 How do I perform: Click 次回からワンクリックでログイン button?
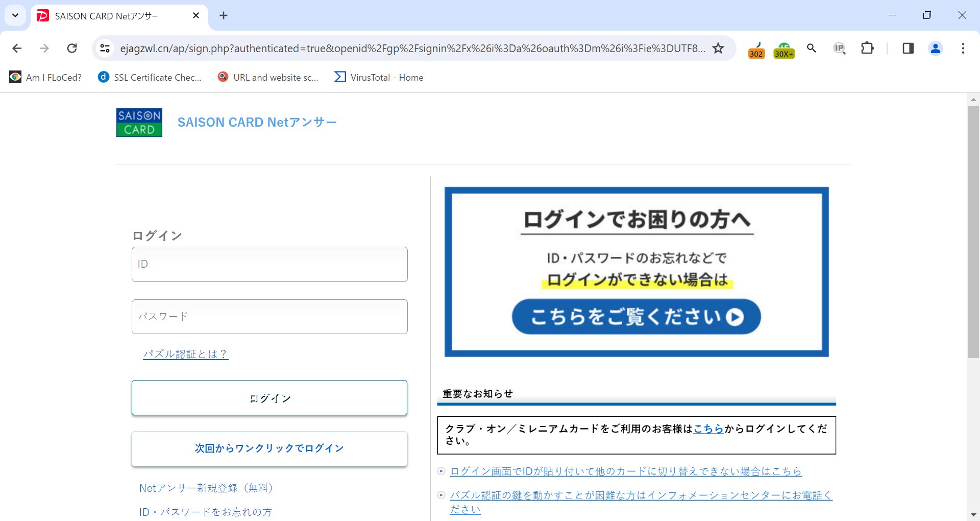269,448
